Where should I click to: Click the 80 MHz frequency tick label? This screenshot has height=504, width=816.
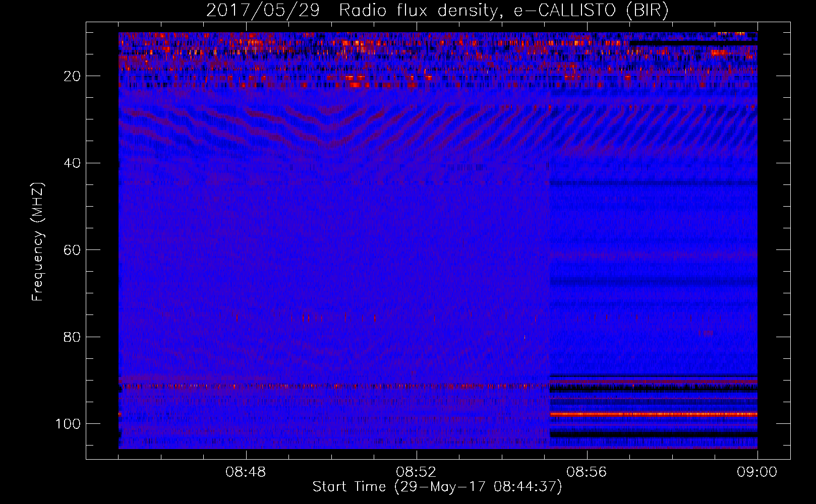tap(72, 337)
